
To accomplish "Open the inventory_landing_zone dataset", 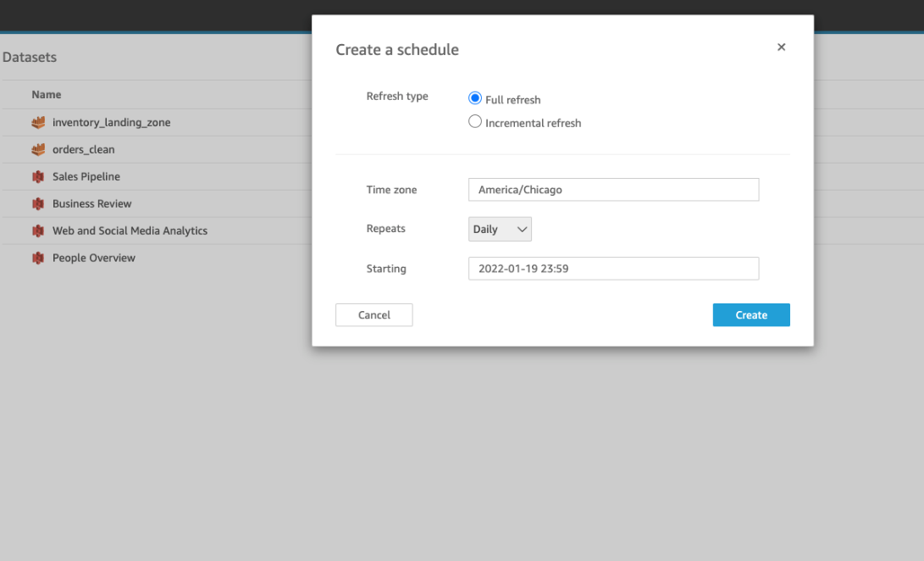I will pos(112,123).
